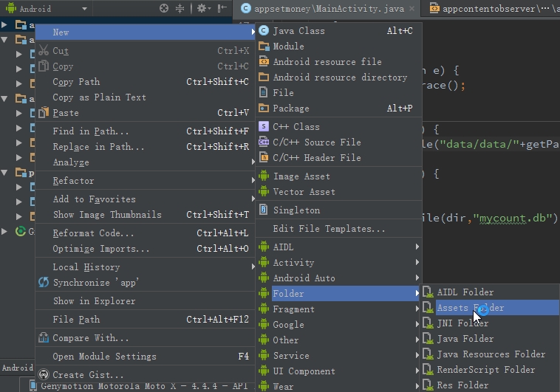This screenshot has width=560, height=392.
Task: Click the Android robot icon in view selector
Action: (x=11, y=8)
